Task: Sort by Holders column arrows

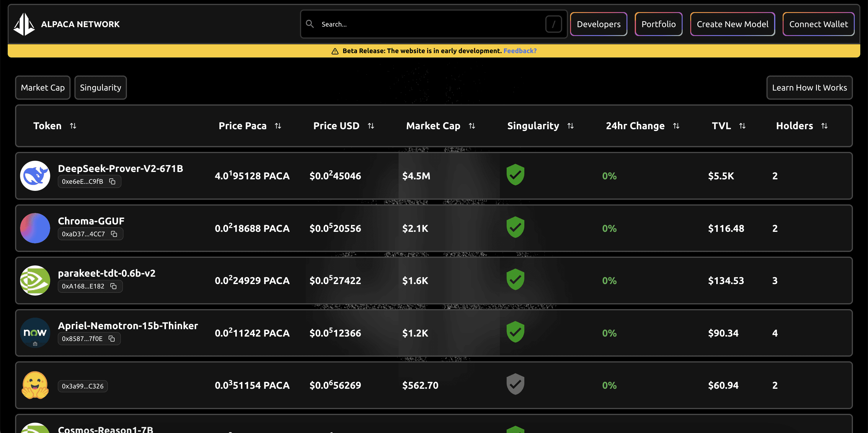Action: (x=825, y=126)
